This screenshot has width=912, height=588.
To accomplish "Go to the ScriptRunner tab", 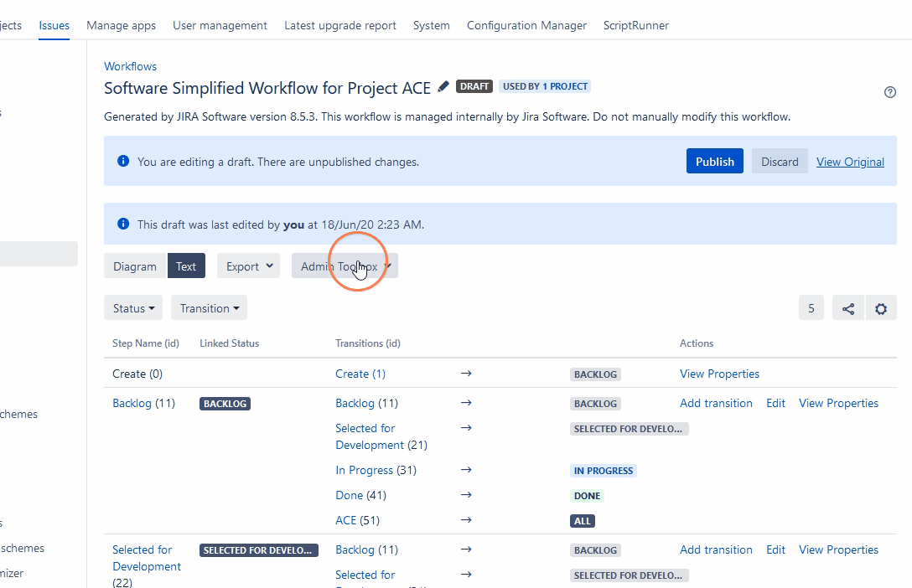I will pos(636,25).
